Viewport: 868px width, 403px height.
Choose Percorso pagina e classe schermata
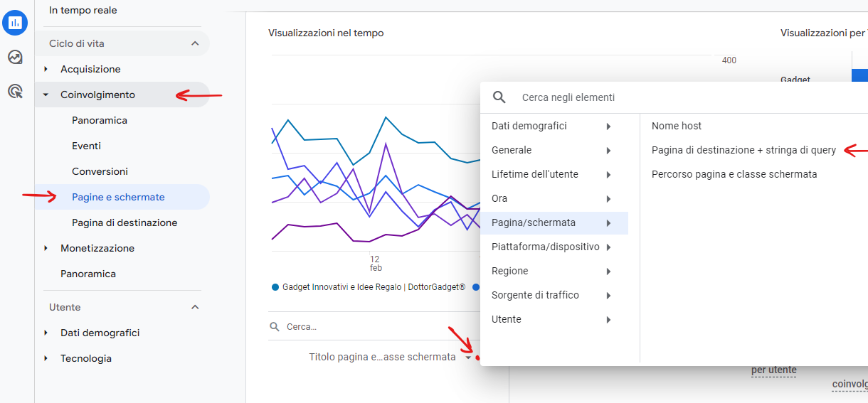point(734,174)
